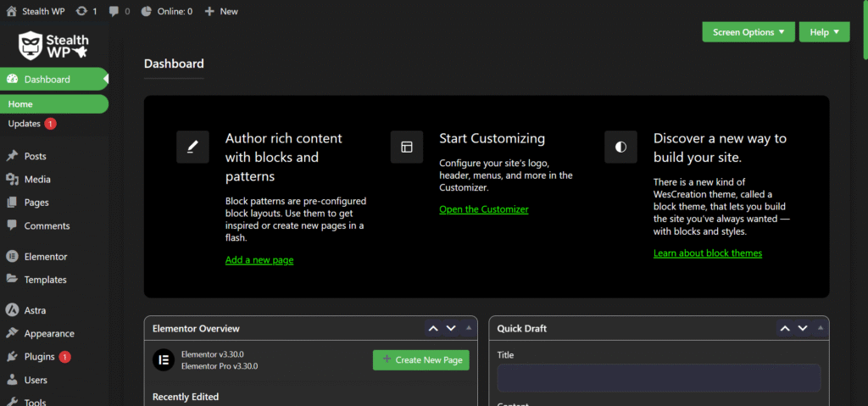Collapse the Elementor Overview panel
Image resolution: width=868 pixels, height=406 pixels.
pos(469,328)
